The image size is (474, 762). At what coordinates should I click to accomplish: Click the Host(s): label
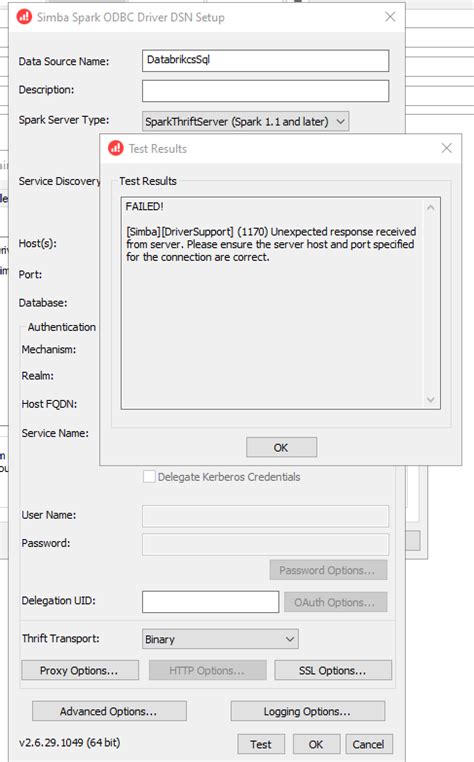click(37, 243)
